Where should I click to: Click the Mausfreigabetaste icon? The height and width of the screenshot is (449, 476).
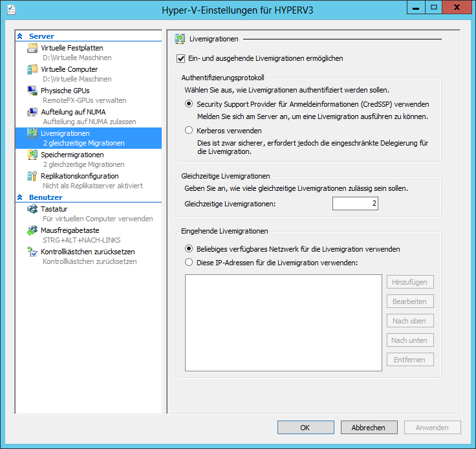[32, 230]
